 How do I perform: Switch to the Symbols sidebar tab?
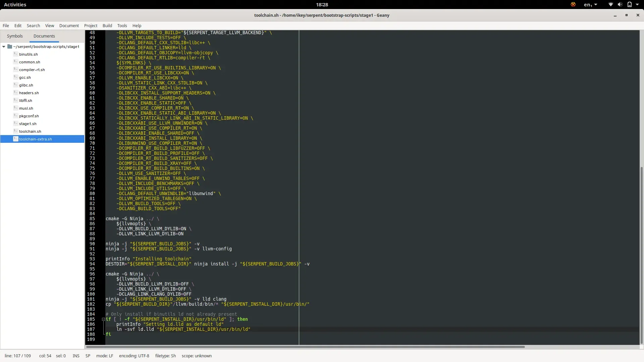pyautogui.click(x=15, y=36)
